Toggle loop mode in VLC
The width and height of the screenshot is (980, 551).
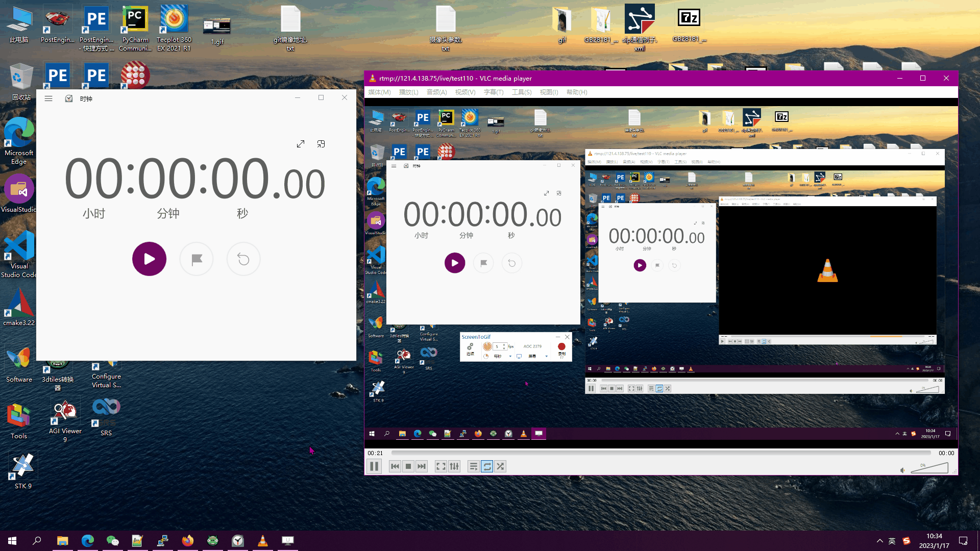point(487,466)
